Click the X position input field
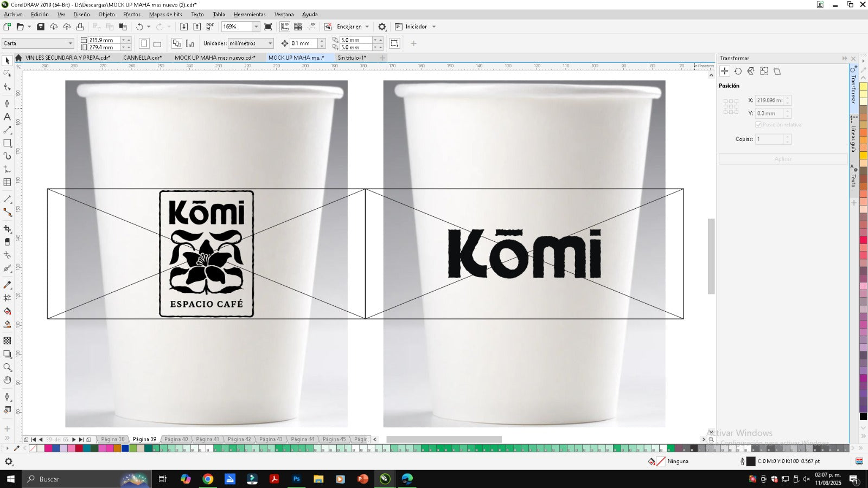868x488 pixels. point(769,100)
